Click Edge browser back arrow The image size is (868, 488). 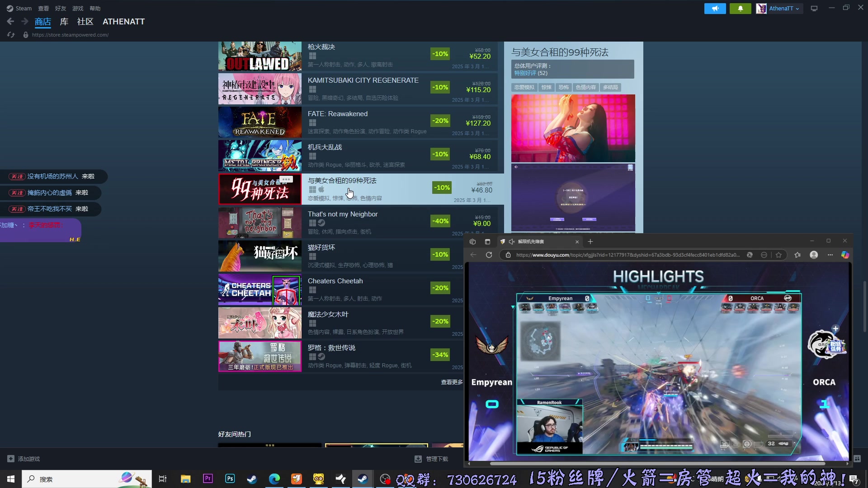click(473, 255)
